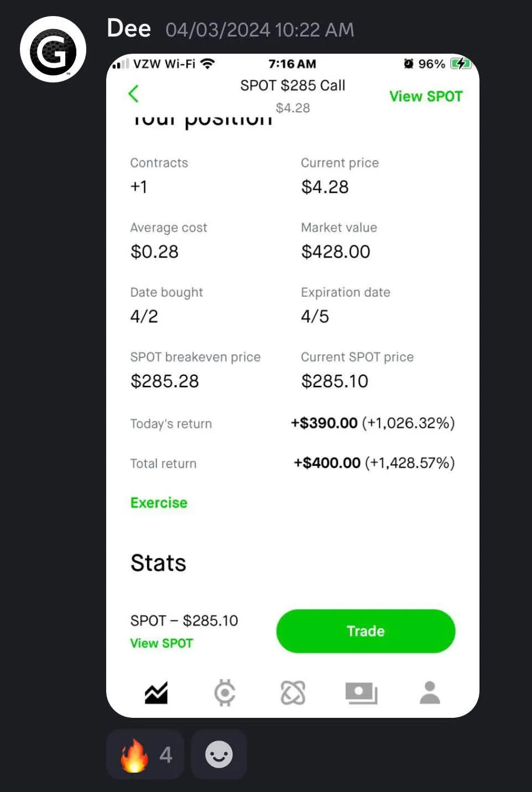Tap the green back chevron arrow

[x=133, y=94]
